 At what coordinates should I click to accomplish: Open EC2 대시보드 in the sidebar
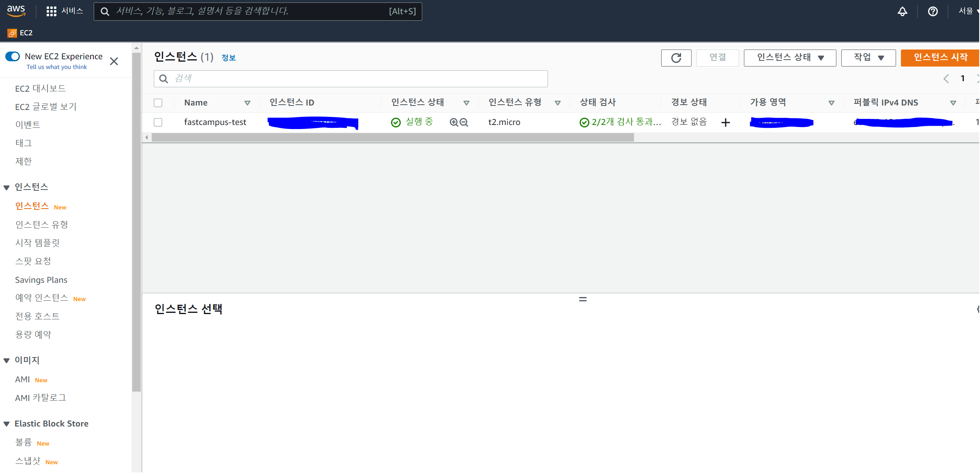click(40, 88)
